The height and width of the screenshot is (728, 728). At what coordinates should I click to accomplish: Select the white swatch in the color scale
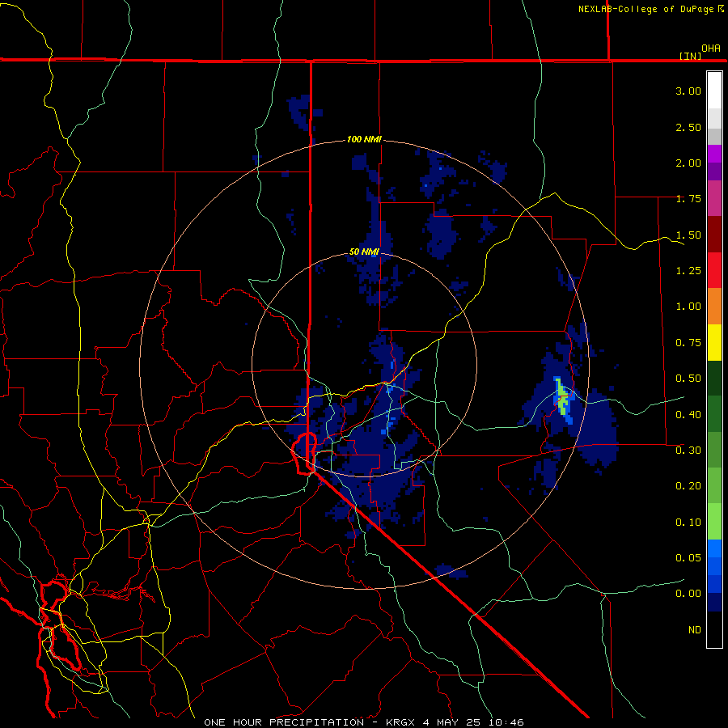714,90
